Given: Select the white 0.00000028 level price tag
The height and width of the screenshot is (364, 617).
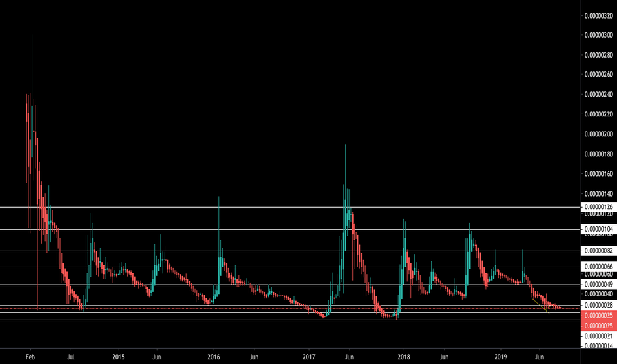Looking at the screenshot, I should (x=598, y=305).
